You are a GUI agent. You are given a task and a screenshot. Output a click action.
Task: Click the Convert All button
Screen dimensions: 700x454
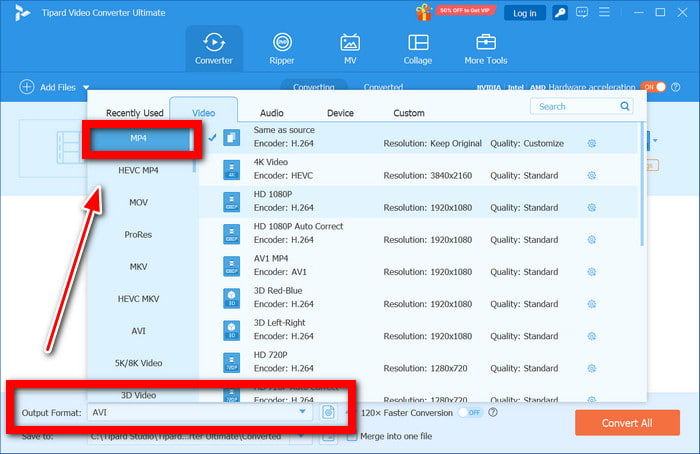click(627, 423)
